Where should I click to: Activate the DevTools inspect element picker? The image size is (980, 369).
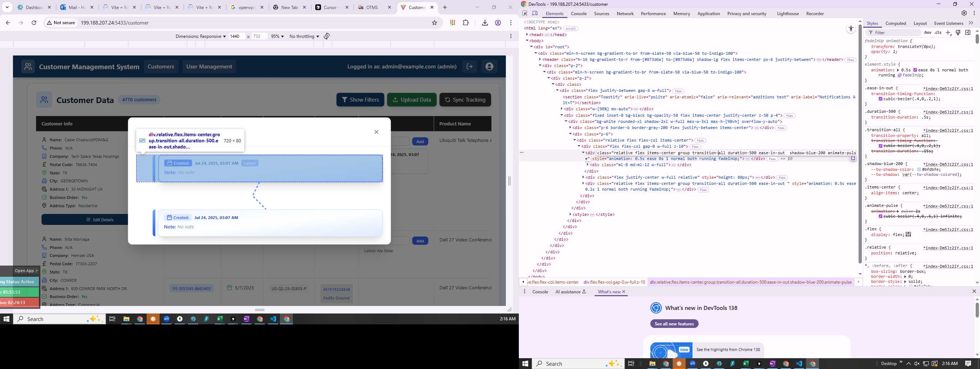coord(525,13)
